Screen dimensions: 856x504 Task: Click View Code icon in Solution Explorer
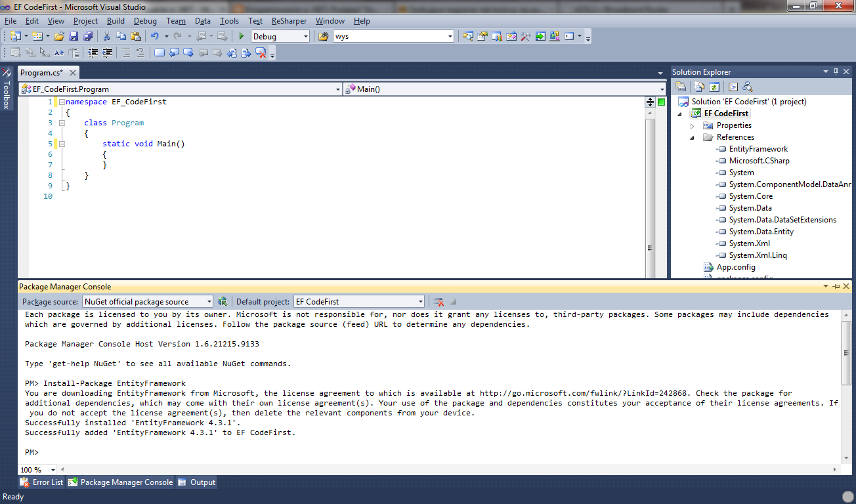(x=733, y=87)
